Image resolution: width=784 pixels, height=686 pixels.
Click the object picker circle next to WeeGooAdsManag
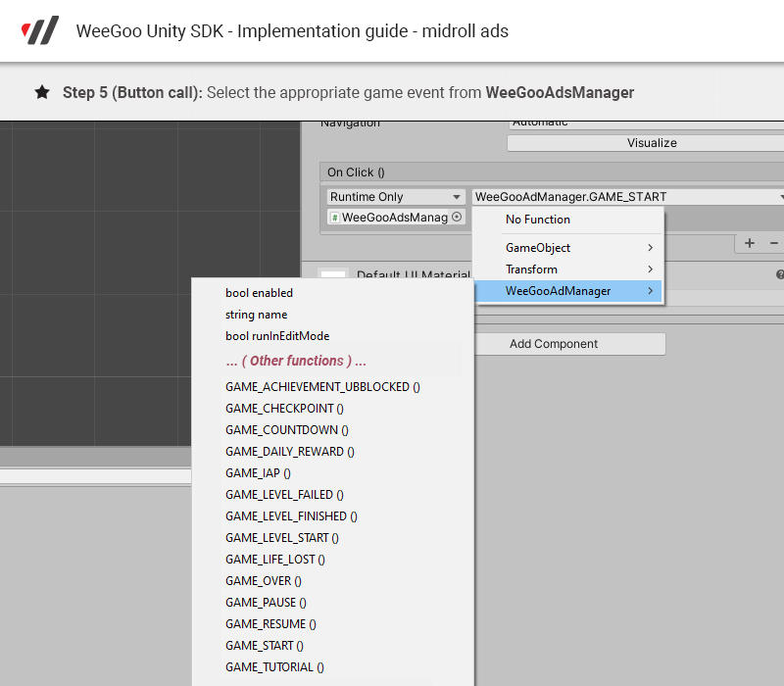tap(457, 218)
